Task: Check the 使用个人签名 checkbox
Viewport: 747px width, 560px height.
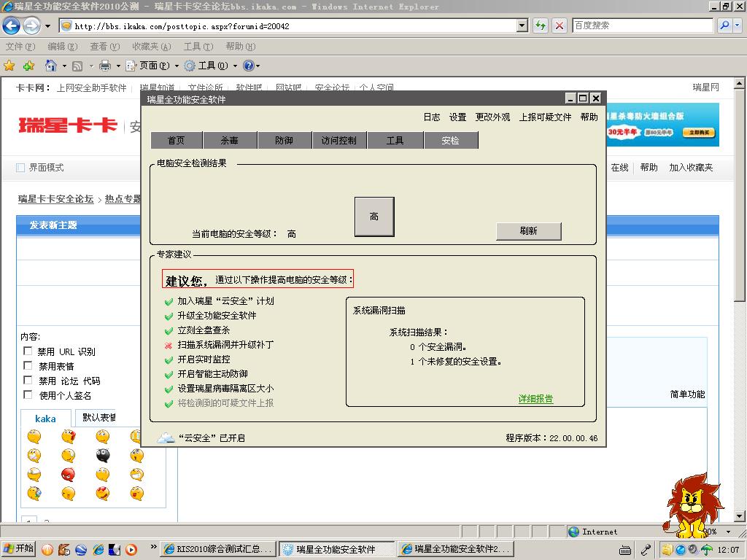Action: pyautogui.click(x=28, y=394)
